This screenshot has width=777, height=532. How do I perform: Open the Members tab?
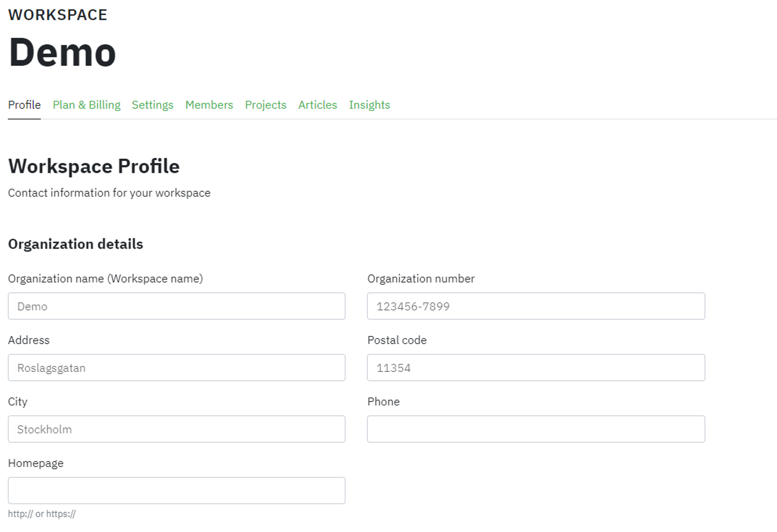tap(209, 105)
